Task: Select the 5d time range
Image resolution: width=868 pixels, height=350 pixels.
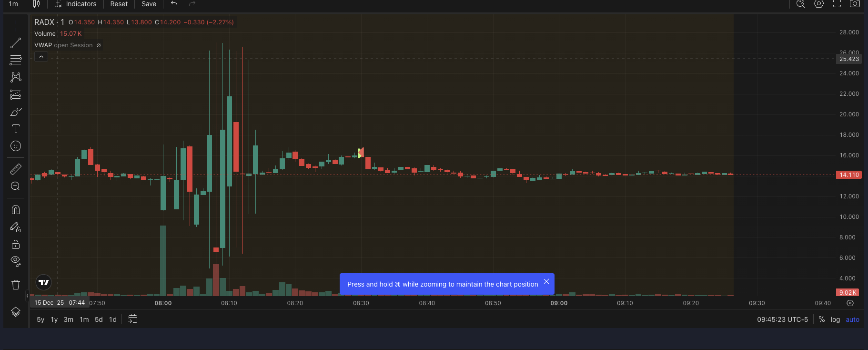Action: (x=99, y=319)
